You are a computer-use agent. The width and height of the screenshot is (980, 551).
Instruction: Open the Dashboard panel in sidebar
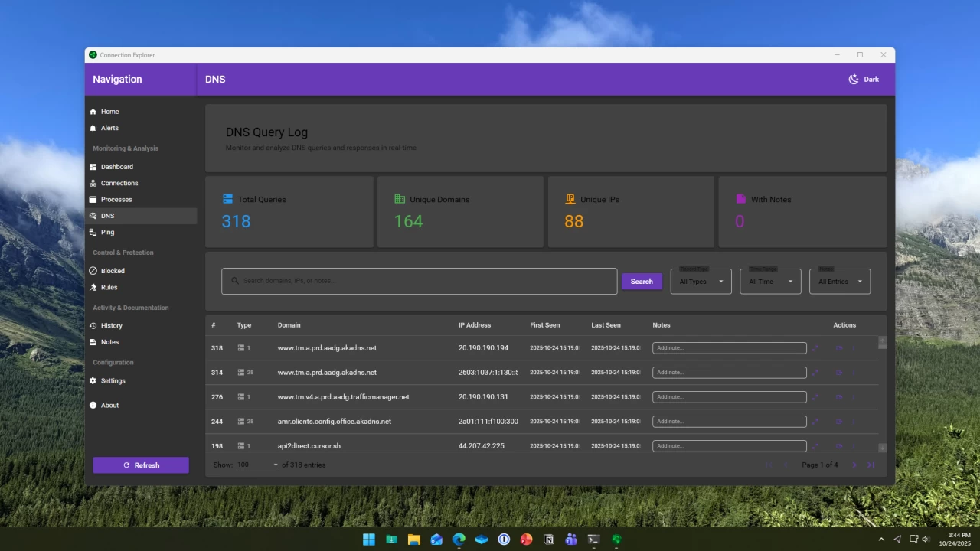coord(116,166)
